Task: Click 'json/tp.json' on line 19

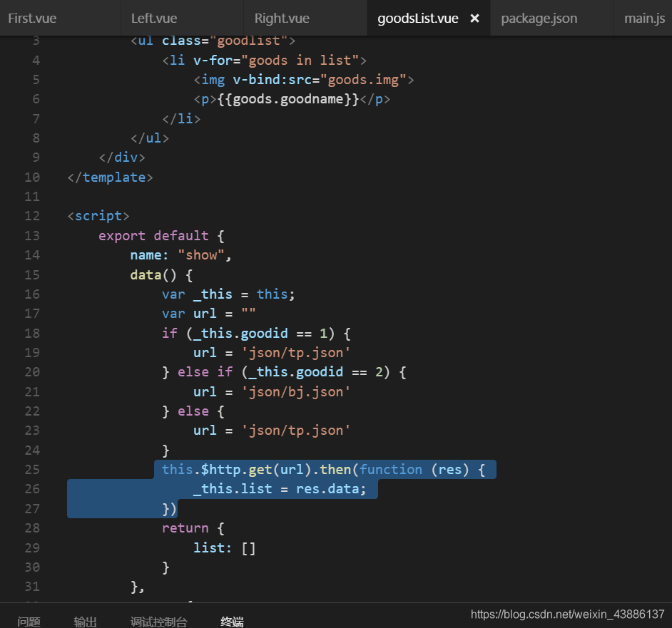Action: [296, 353]
